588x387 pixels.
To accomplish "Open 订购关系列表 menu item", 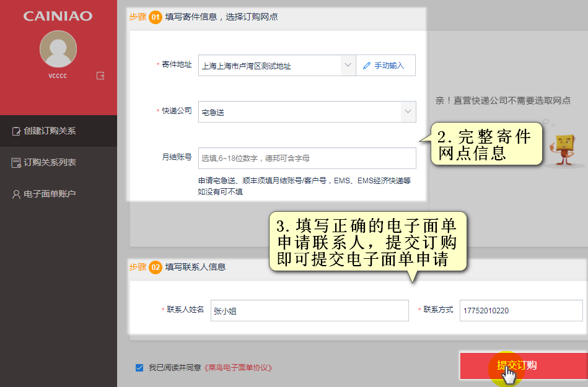I will (x=58, y=162).
